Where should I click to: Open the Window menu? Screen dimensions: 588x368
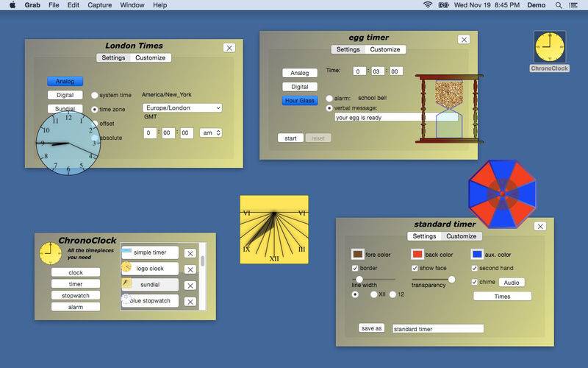tap(132, 5)
